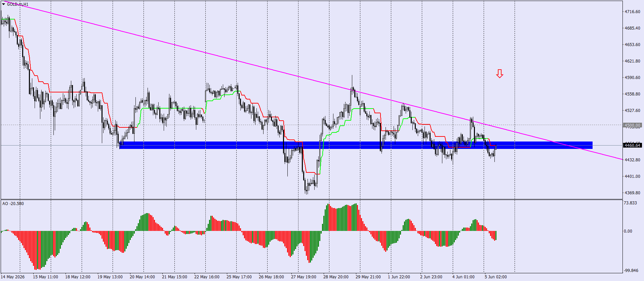Click the -99.846 oscillator scale value
The height and width of the screenshot is (281, 644).
(x=631, y=270)
